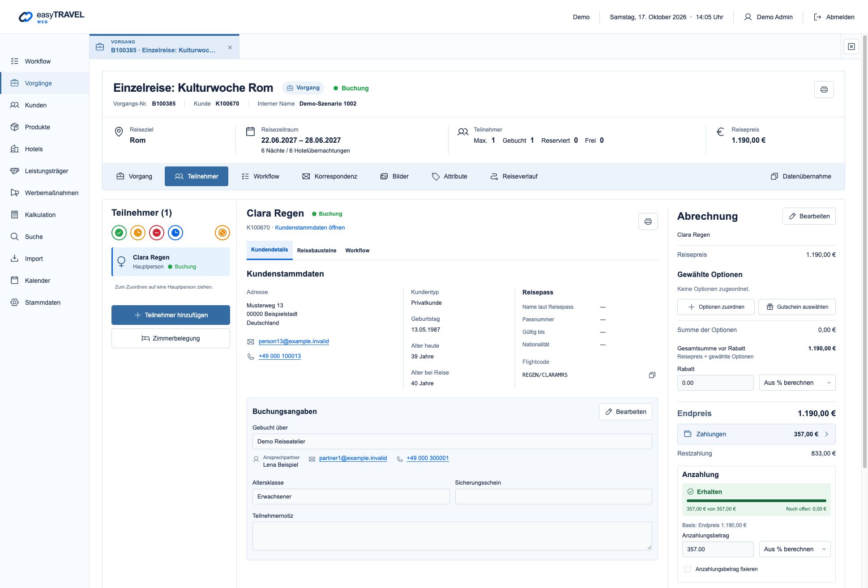Screen dimensions: 868x588
Task: Open Kalkulation in the left sidebar
Action: click(x=45, y=215)
